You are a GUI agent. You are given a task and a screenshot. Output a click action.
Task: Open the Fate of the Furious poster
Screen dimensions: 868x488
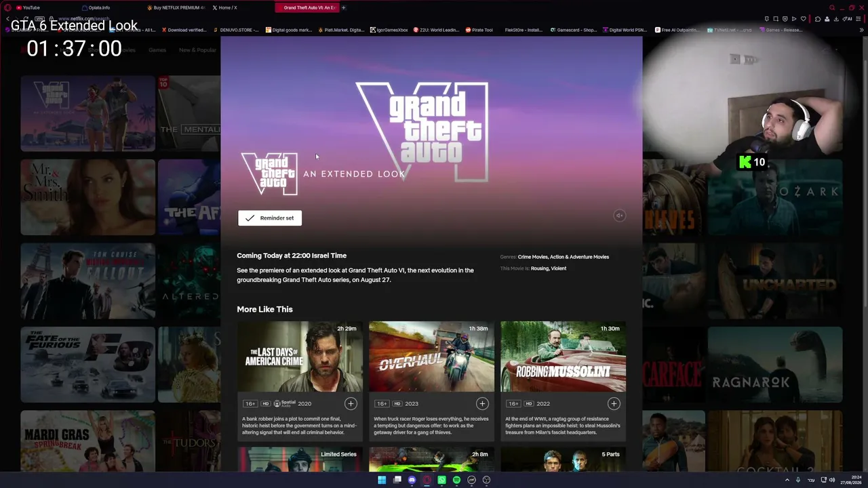[87, 365]
